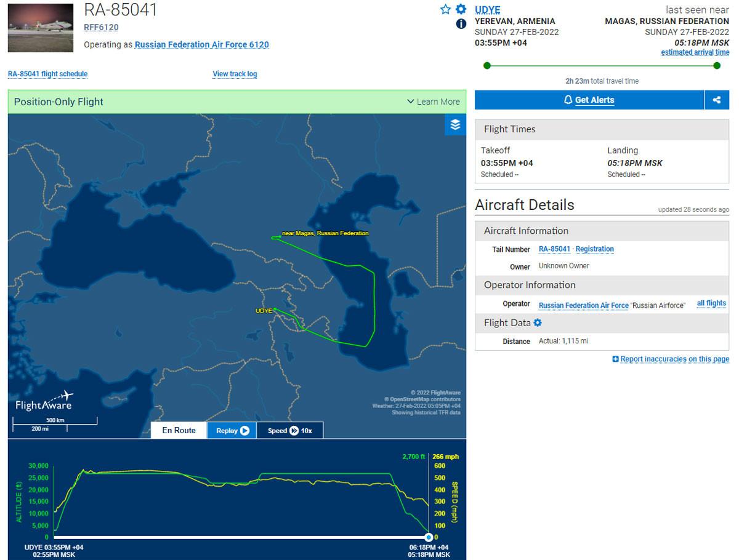Click the 500 km map scale bar
Viewport: 739px width, 560px height.
tap(55, 422)
